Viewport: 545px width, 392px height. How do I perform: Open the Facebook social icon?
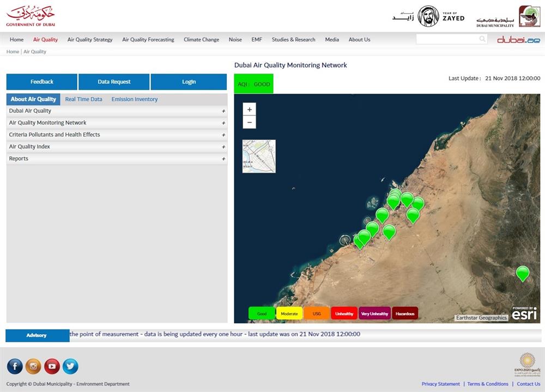click(x=15, y=366)
